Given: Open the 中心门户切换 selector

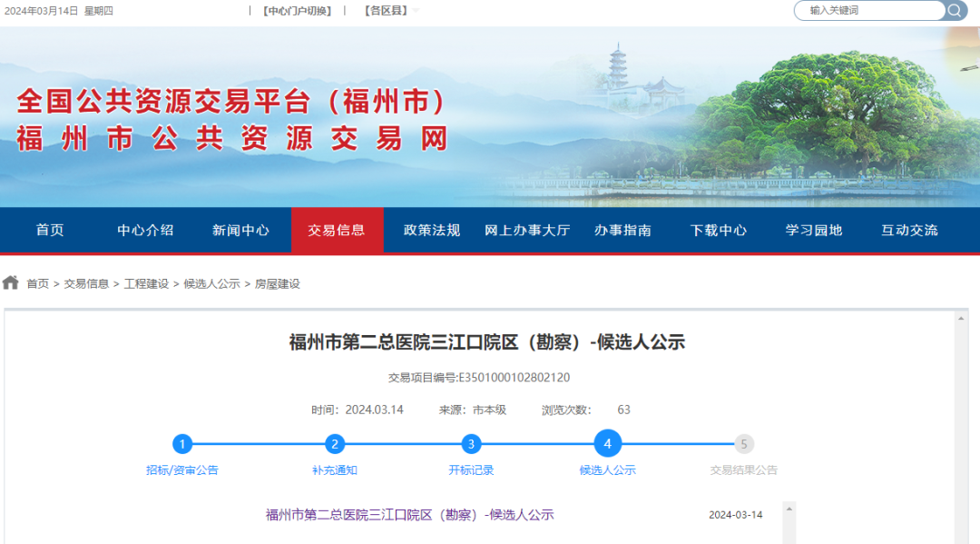Looking at the screenshot, I should 298,10.
